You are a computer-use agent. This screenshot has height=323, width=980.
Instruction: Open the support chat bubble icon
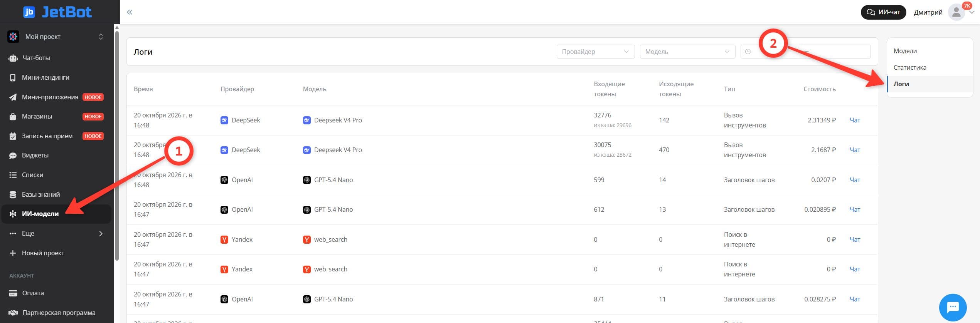tap(953, 307)
